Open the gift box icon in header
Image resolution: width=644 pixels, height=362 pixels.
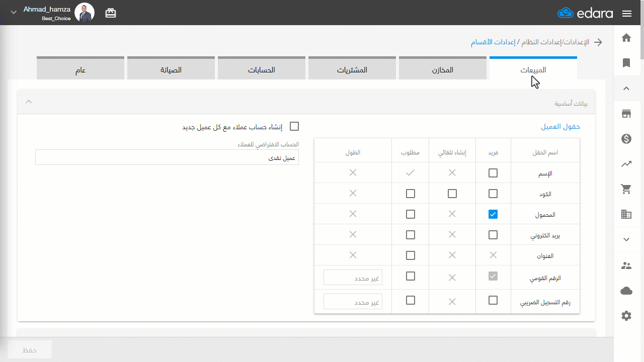click(x=111, y=13)
